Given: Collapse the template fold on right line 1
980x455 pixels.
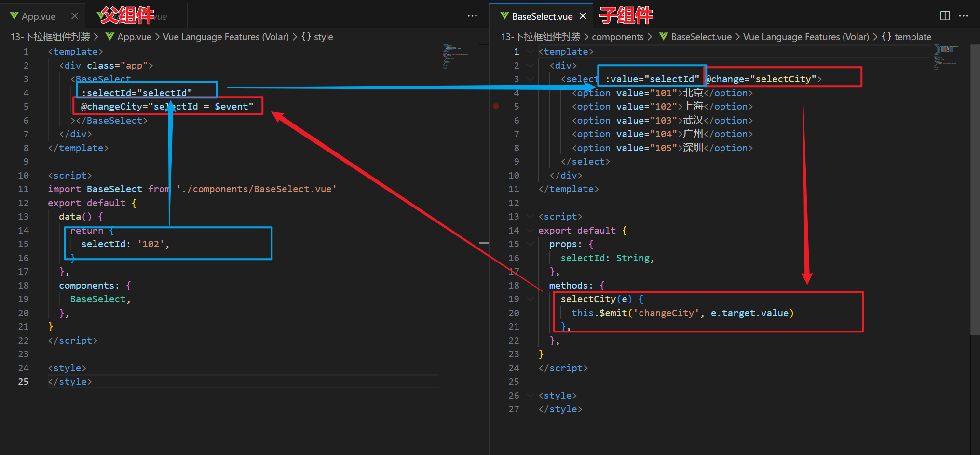Looking at the screenshot, I should [530, 51].
